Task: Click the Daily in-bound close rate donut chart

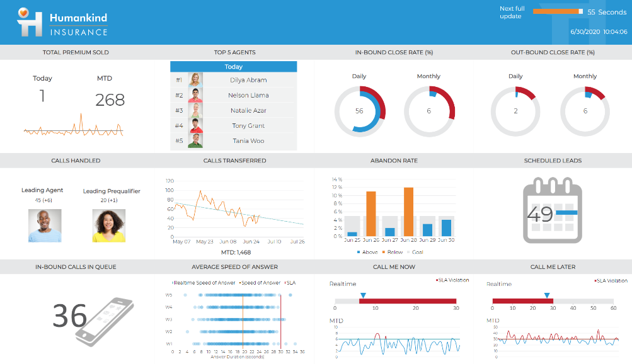Action: pyautogui.click(x=360, y=111)
